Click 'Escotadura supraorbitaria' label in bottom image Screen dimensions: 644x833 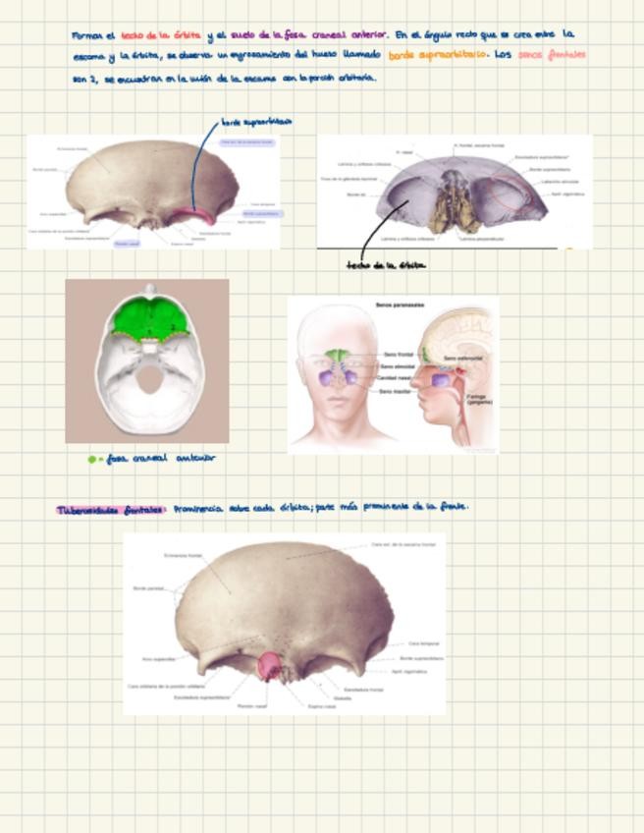pos(202,697)
